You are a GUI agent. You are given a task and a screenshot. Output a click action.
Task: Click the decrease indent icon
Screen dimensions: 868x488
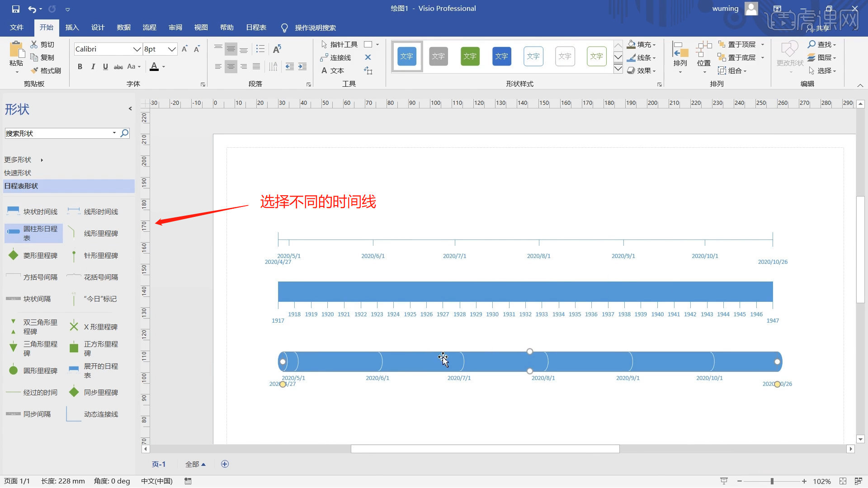290,66
